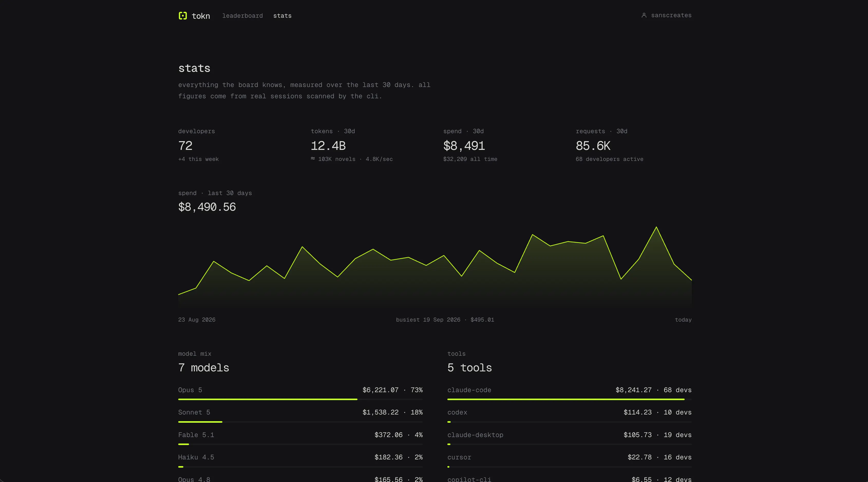
Task: Click the user profile icon beside sanscreates
Action: coord(644,15)
